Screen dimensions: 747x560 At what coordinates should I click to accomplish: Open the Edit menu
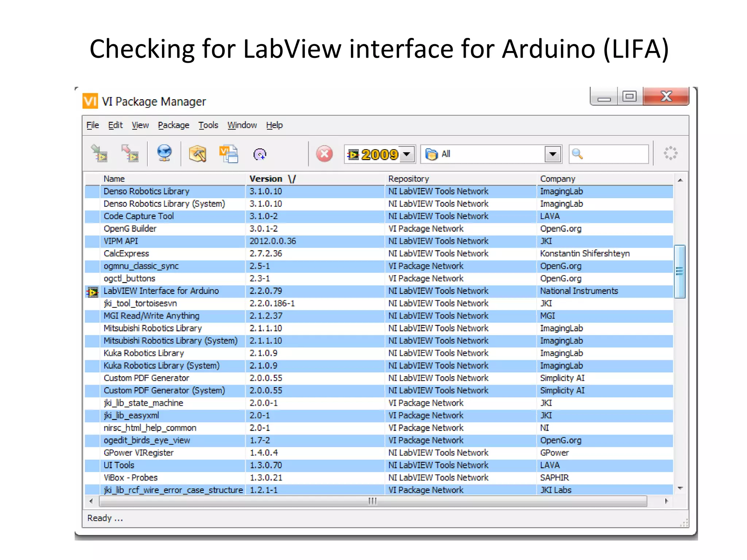click(115, 125)
